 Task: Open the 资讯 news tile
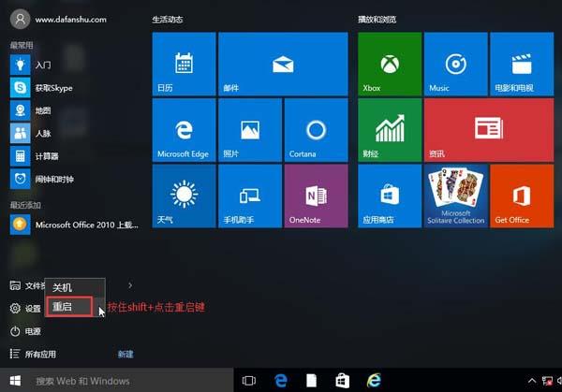tap(489, 130)
